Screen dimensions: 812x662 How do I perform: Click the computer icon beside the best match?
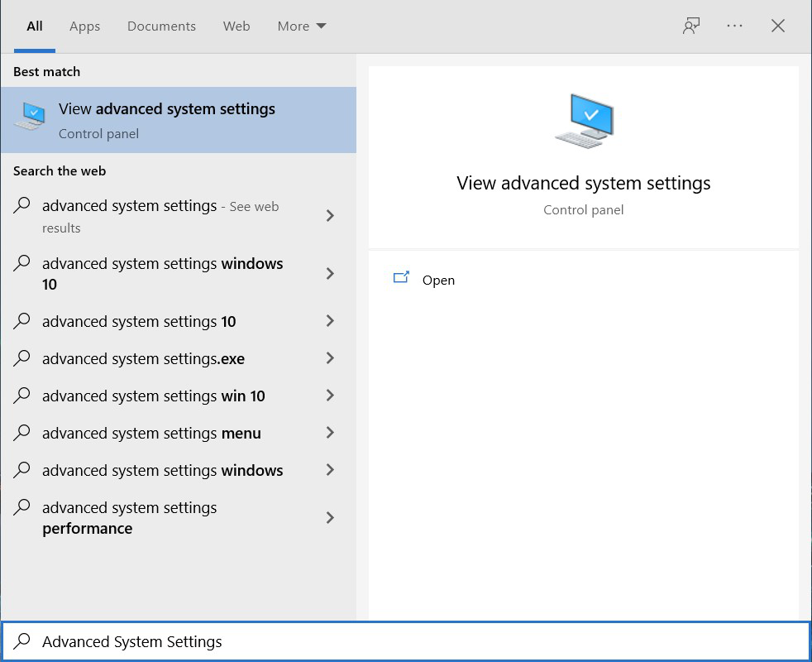point(30,117)
